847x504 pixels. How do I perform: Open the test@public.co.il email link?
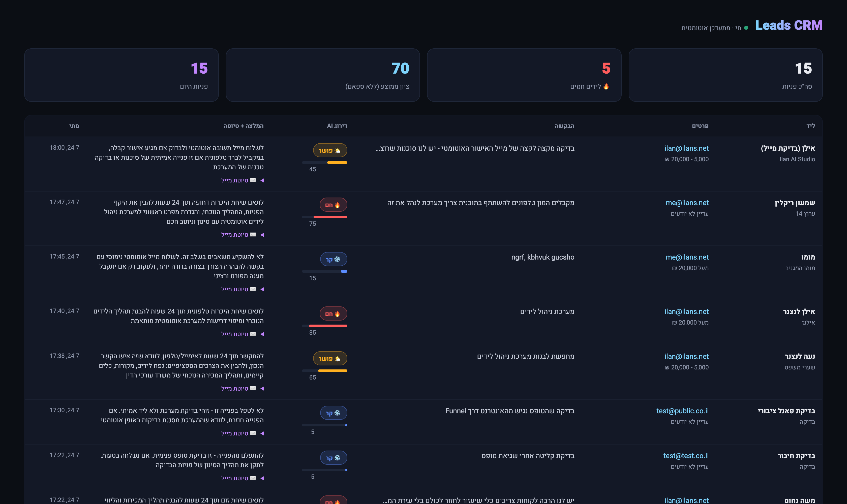(x=682, y=411)
